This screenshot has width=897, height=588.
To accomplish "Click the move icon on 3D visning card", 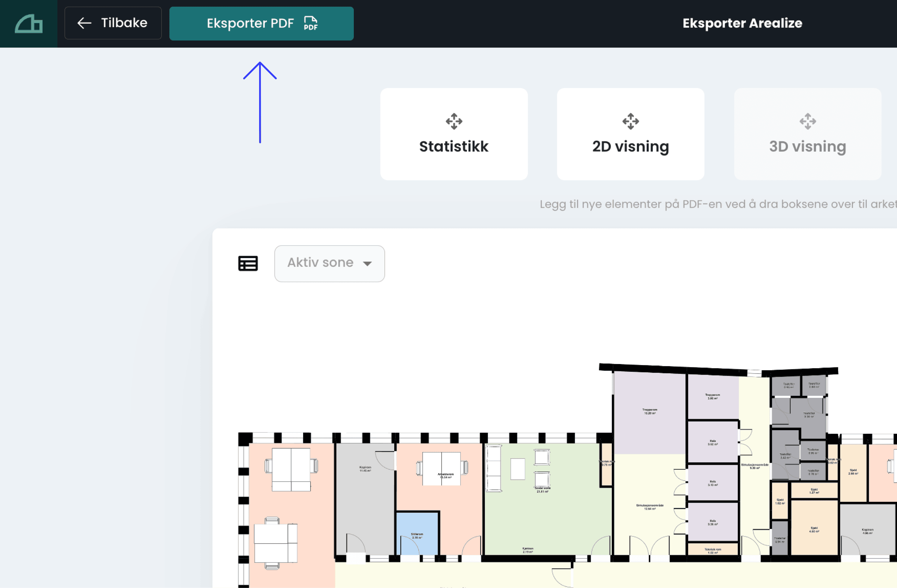I will (807, 121).
